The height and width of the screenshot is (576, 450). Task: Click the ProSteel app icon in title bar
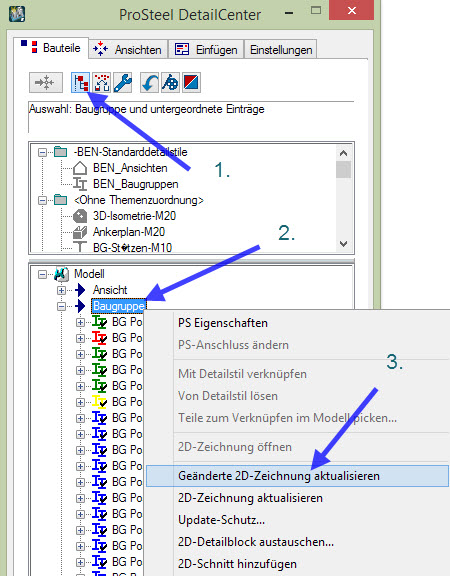coord(17,14)
